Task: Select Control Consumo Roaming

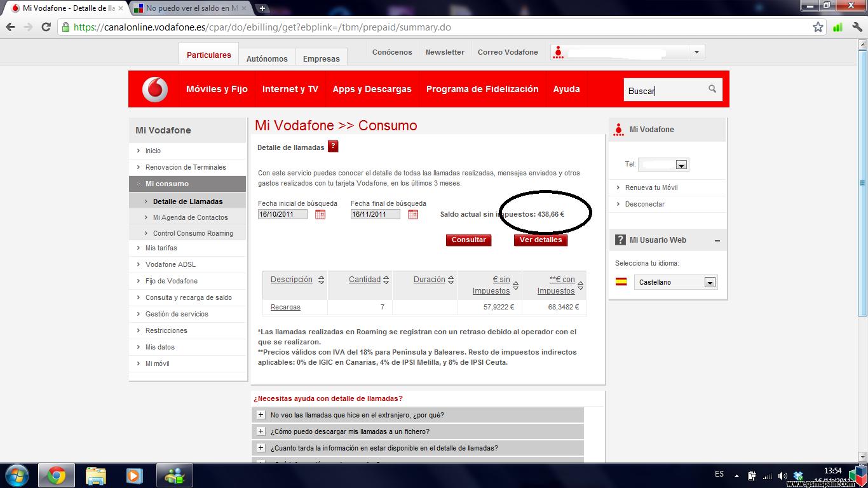Action: pyautogui.click(x=193, y=233)
